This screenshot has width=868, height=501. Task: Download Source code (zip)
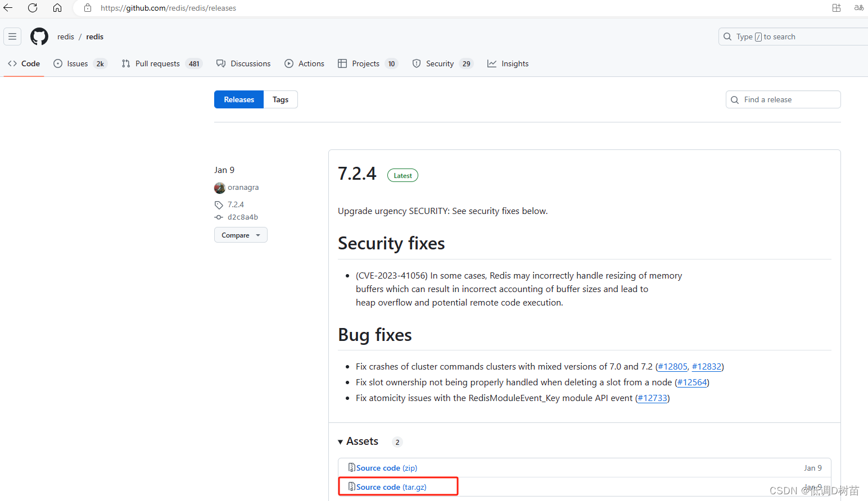[387, 468]
